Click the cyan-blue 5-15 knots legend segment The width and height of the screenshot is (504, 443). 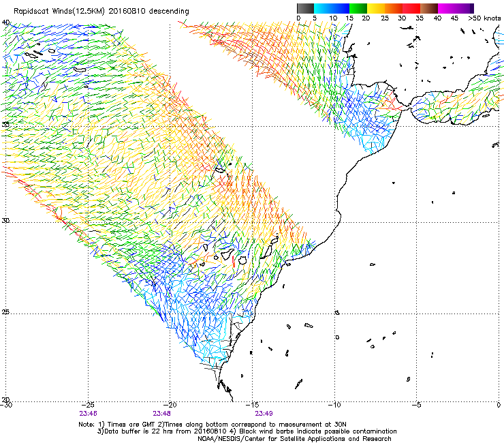(x=332, y=8)
